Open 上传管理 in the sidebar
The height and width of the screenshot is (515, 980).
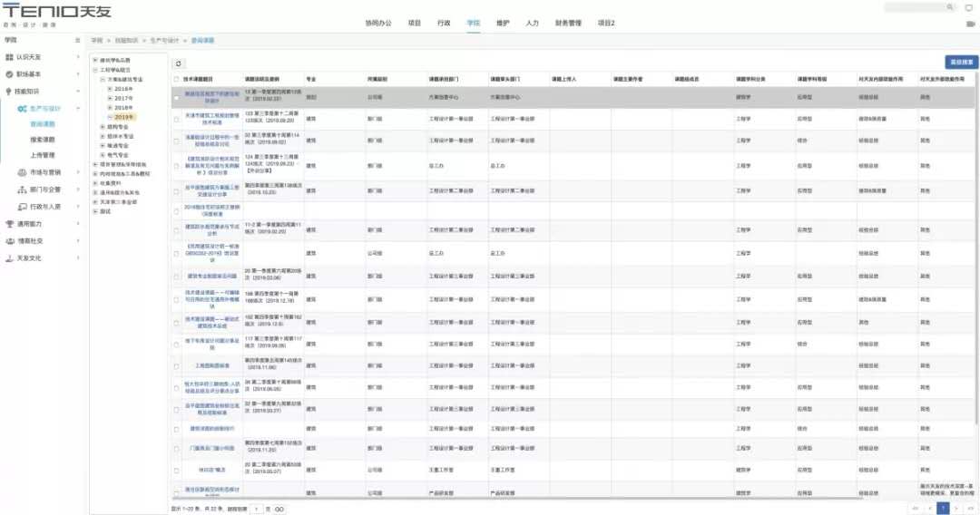pos(43,155)
